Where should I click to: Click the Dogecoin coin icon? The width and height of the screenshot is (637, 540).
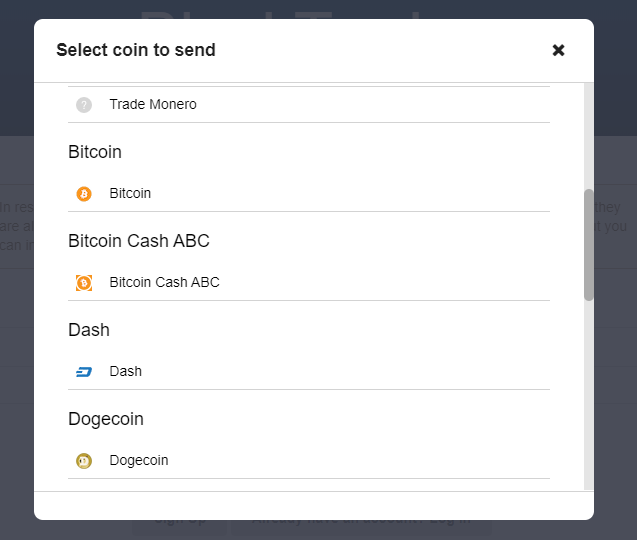click(84, 461)
